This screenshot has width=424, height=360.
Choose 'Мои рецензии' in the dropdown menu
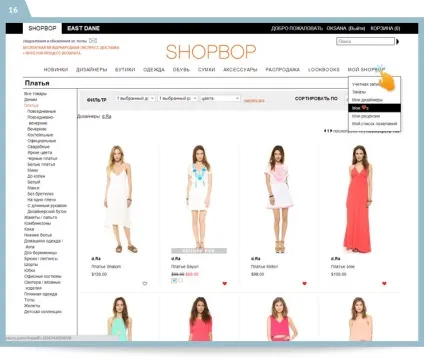pos(366,116)
